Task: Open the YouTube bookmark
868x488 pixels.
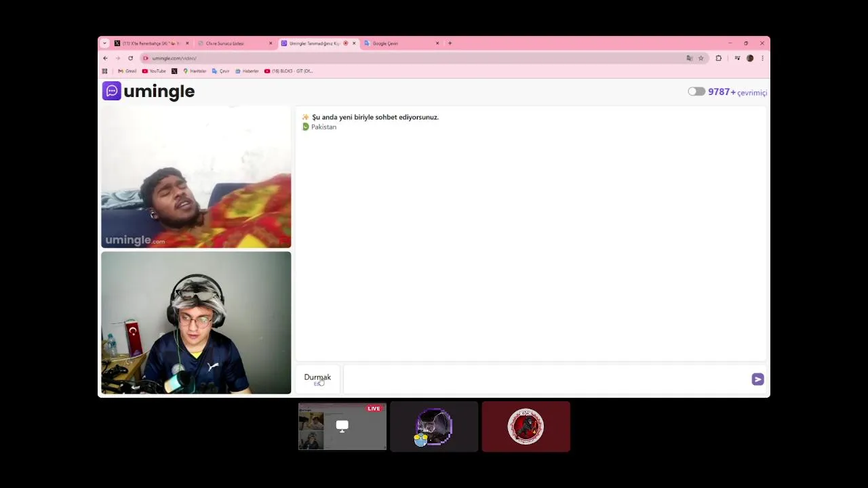Action: pos(154,71)
